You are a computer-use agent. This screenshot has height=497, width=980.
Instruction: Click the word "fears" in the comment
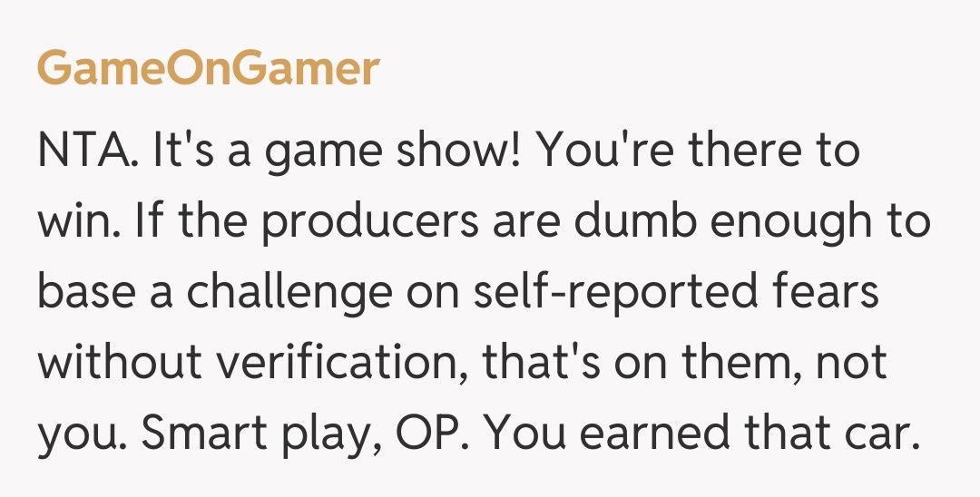click(822, 294)
